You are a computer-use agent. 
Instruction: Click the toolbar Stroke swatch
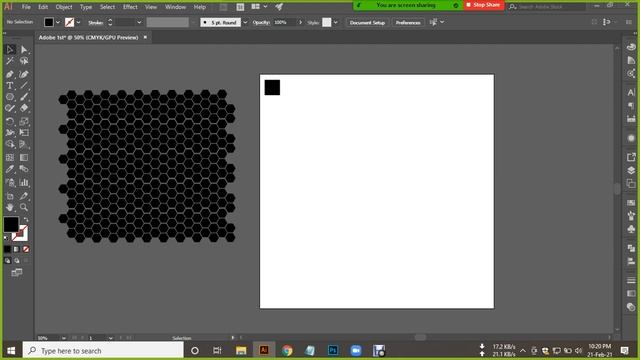[x=20, y=233]
